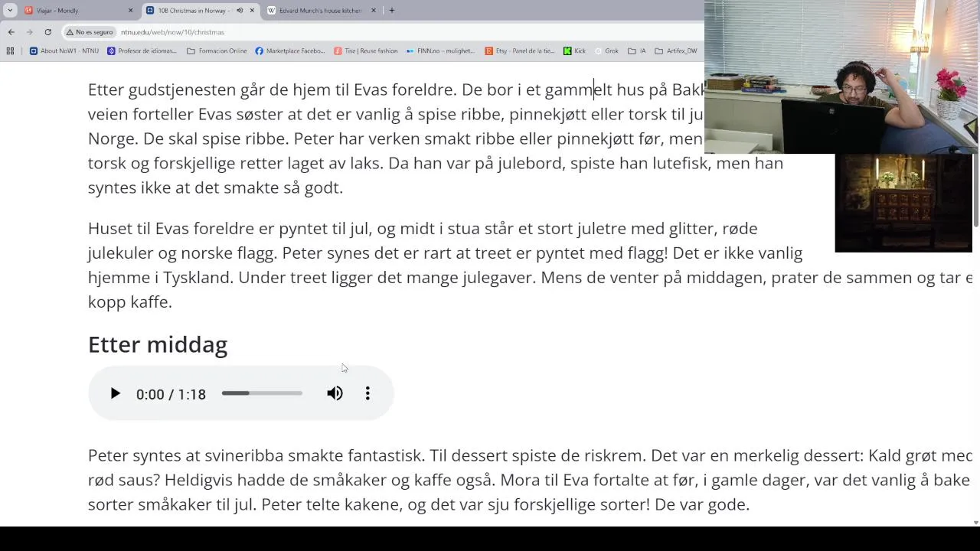Click the audio progress slider
Viewport: 980px width, 551px height.
point(262,393)
